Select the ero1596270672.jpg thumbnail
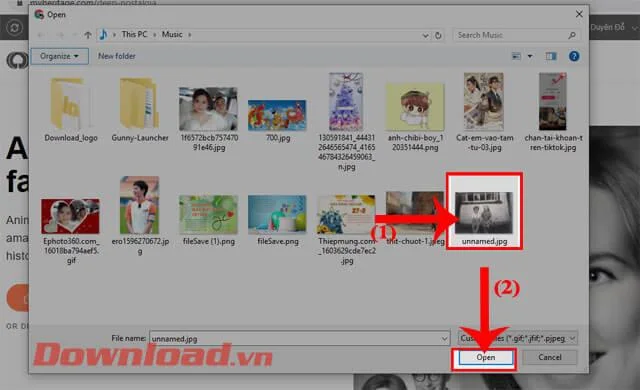Image resolution: width=640 pixels, height=390 pixels. 139,205
